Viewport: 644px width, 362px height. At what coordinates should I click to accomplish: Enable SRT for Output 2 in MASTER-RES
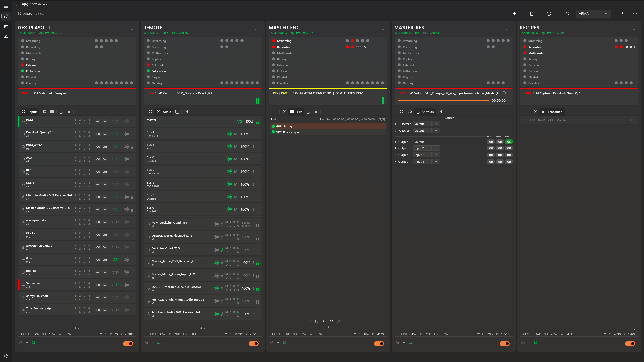[509, 148]
